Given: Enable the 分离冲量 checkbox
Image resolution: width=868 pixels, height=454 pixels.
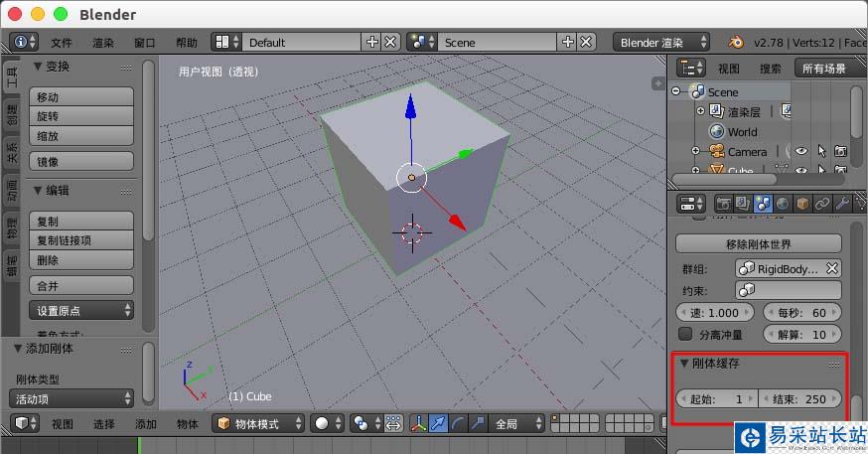Looking at the screenshot, I should click(x=685, y=334).
